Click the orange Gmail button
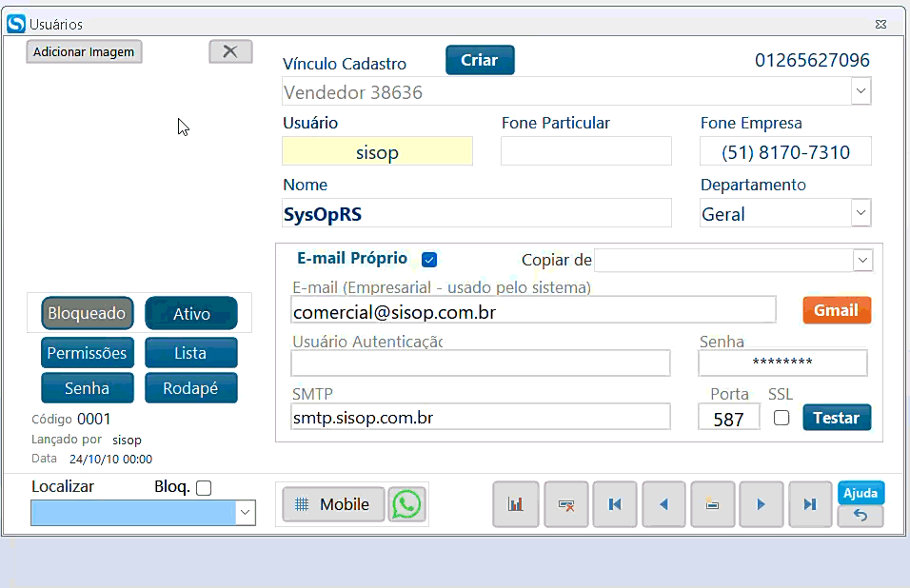 pyautogui.click(x=836, y=310)
